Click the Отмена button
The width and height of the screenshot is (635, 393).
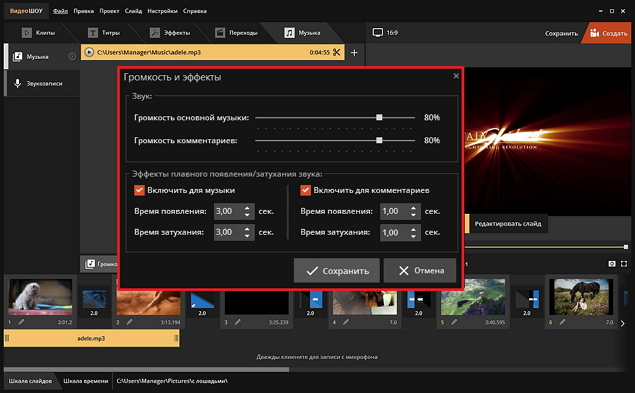[x=420, y=271]
